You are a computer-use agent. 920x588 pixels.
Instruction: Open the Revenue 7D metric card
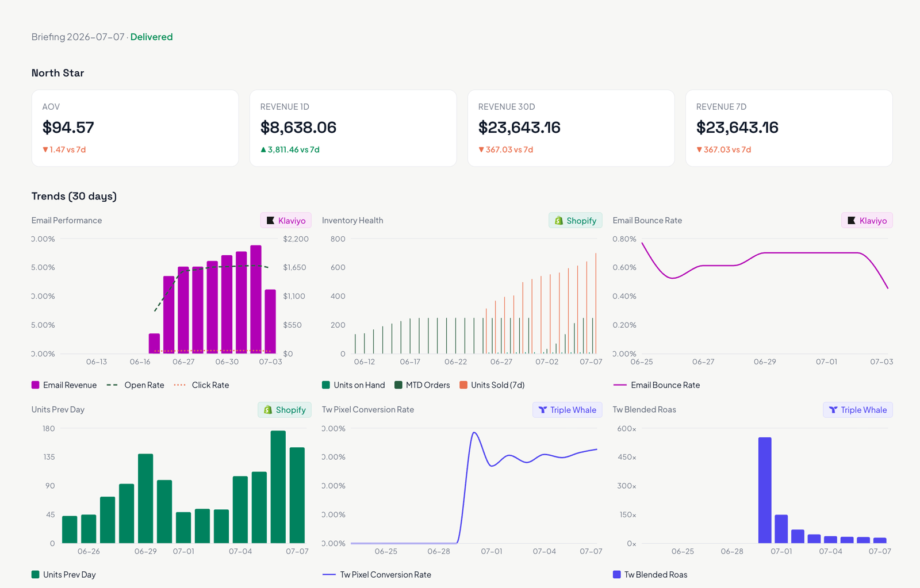789,128
